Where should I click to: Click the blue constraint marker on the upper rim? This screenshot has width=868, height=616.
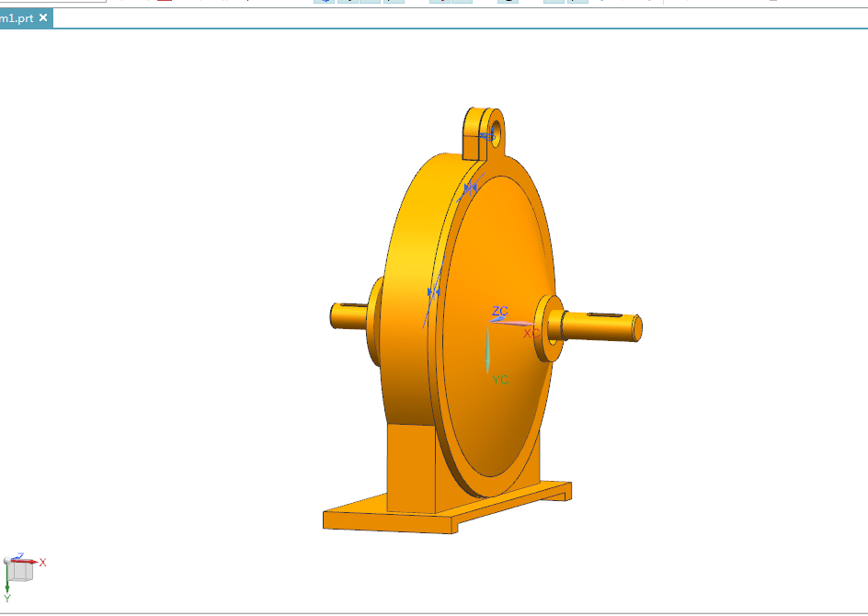click(470, 188)
